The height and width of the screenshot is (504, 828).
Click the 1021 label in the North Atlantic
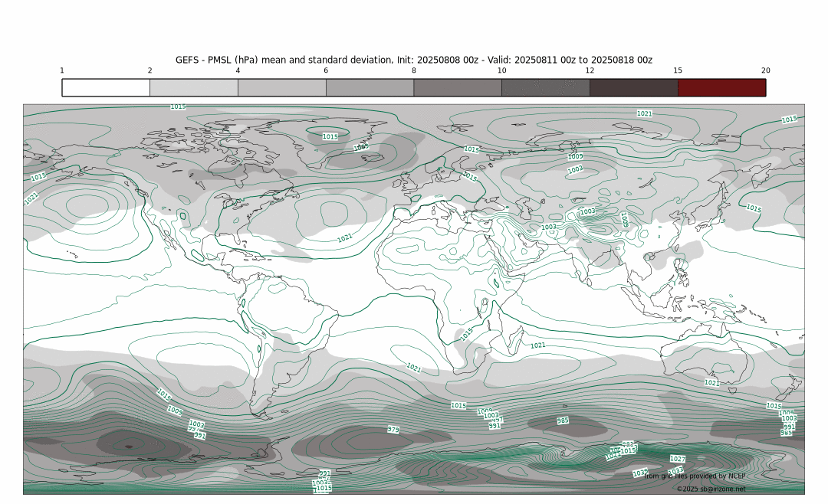click(x=345, y=238)
